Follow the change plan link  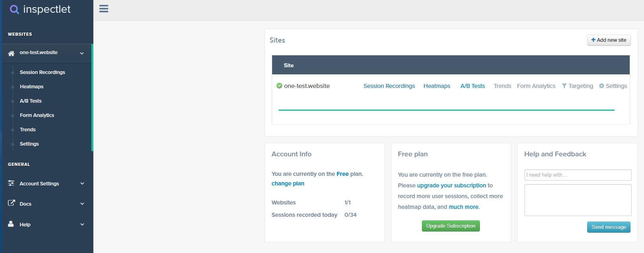coord(288,183)
